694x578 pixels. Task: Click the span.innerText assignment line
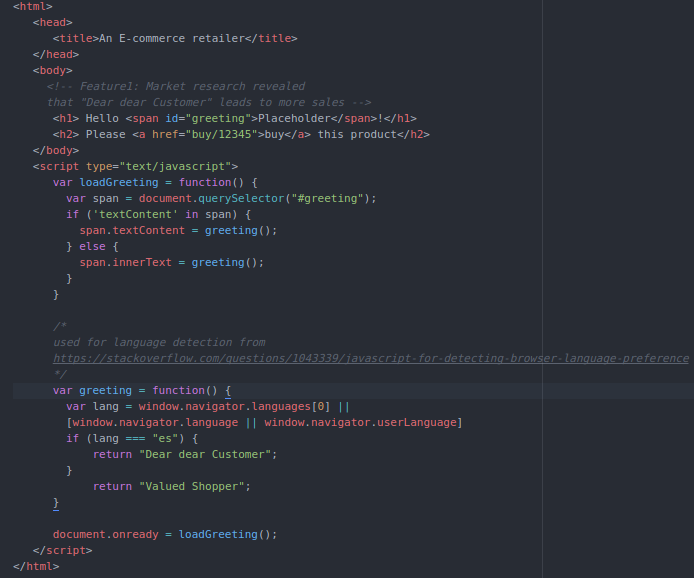point(172,262)
